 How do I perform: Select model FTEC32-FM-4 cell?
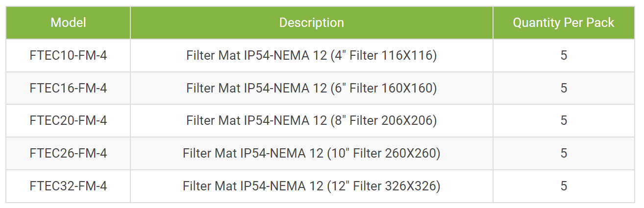(68, 186)
